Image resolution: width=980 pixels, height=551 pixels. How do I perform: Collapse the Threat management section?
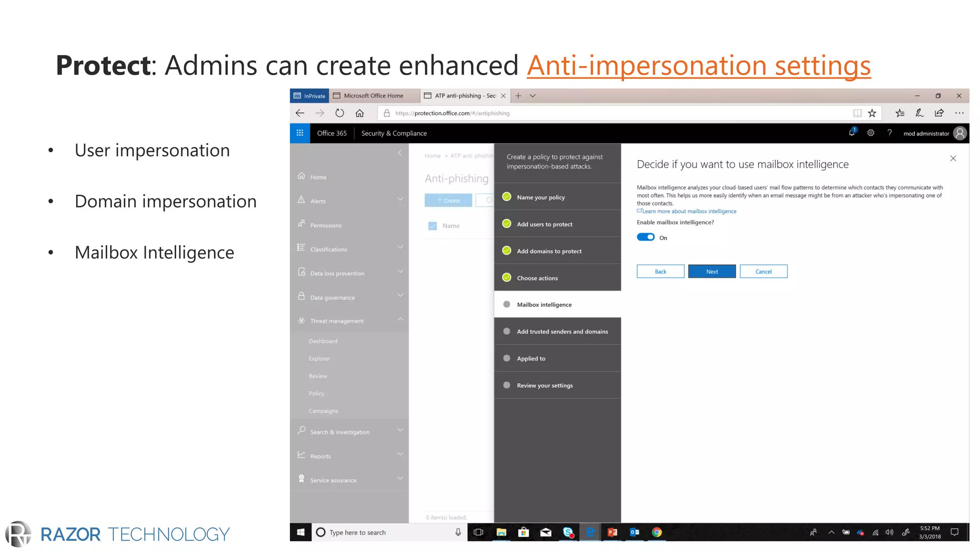tap(400, 320)
